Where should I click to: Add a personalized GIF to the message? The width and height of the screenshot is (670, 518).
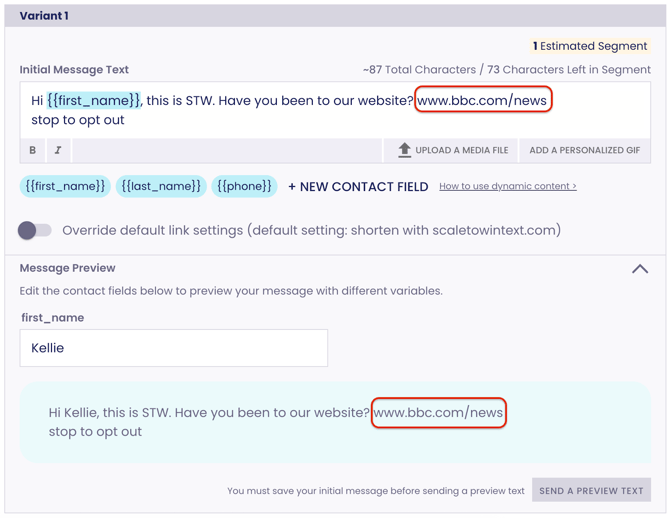point(584,150)
